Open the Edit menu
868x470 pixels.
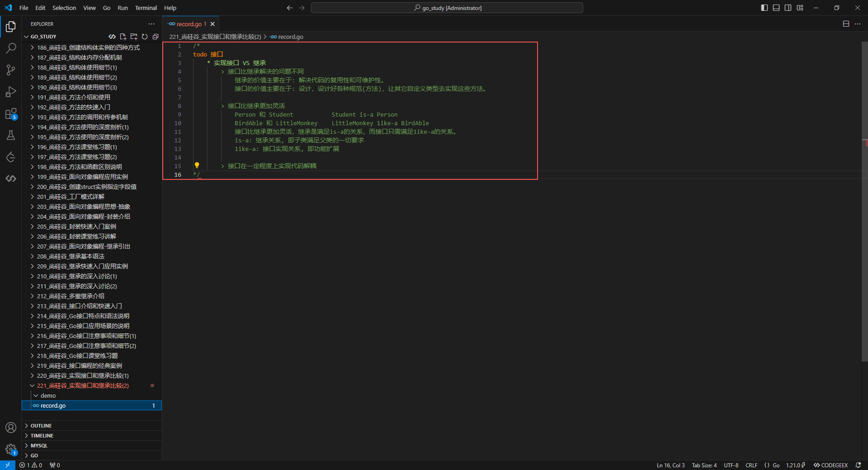pyautogui.click(x=40, y=8)
